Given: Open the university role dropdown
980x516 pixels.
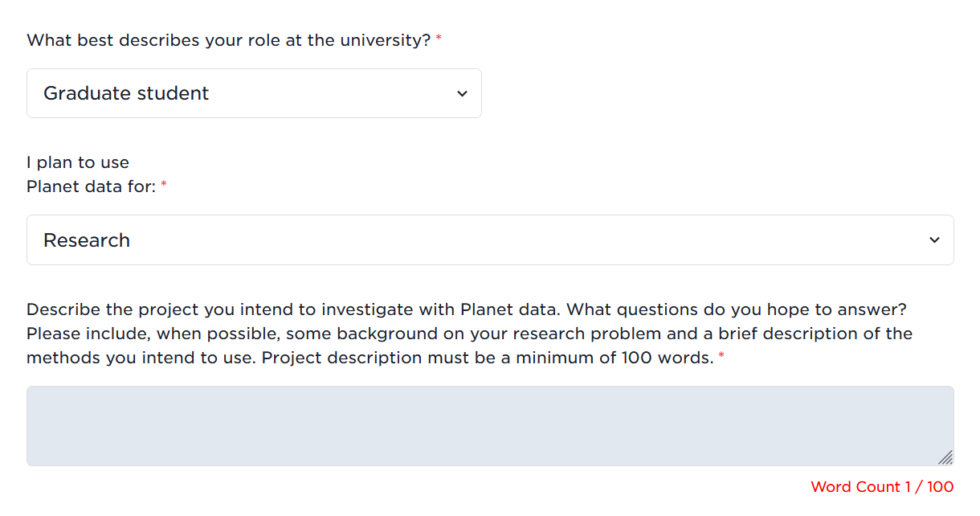Looking at the screenshot, I should coord(254,93).
